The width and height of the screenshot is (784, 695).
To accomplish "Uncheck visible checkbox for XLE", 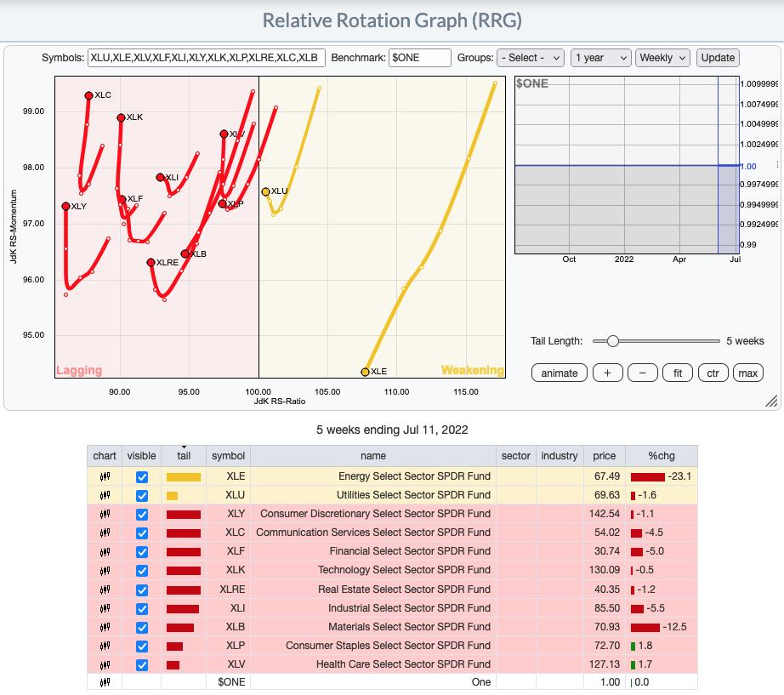I will tap(142, 477).
